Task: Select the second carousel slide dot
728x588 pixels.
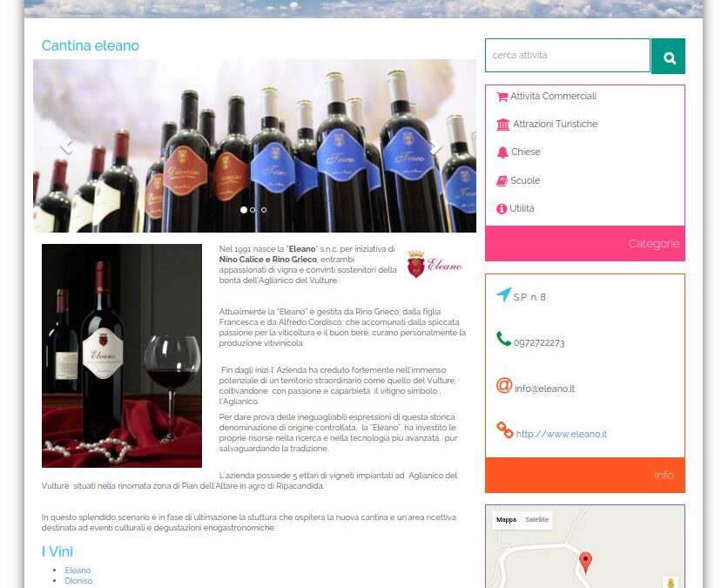Action: click(x=253, y=210)
